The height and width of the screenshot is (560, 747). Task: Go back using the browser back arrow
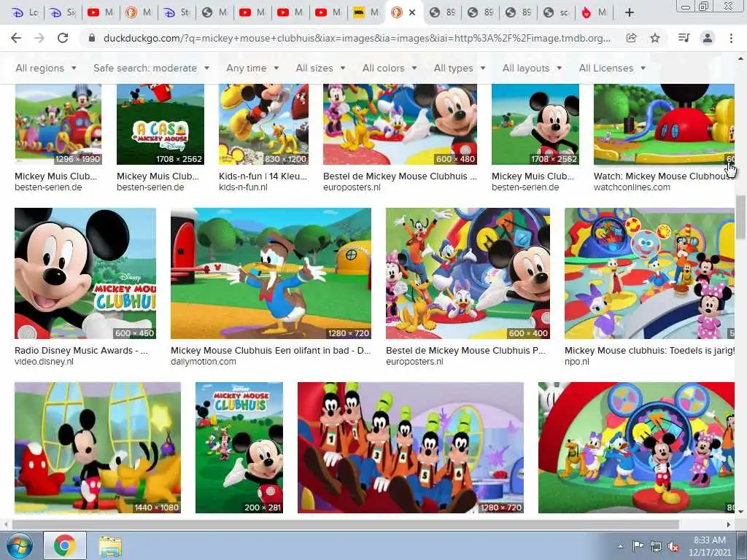pyautogui.click(x=16, y=38)
